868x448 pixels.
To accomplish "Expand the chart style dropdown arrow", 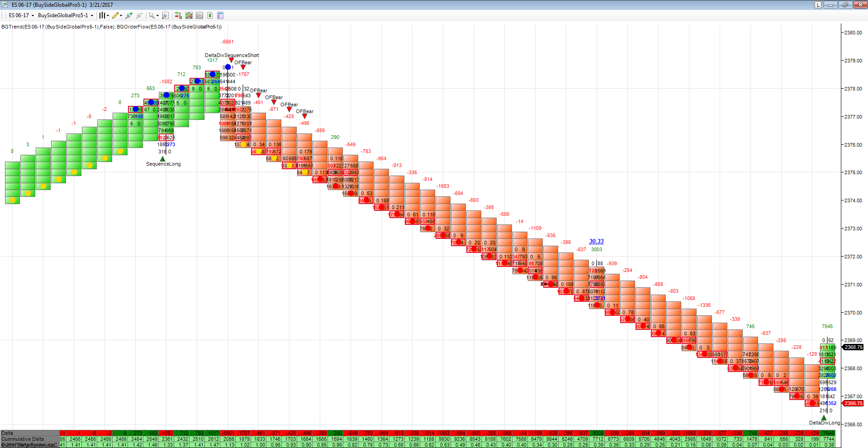I will 108,15.
